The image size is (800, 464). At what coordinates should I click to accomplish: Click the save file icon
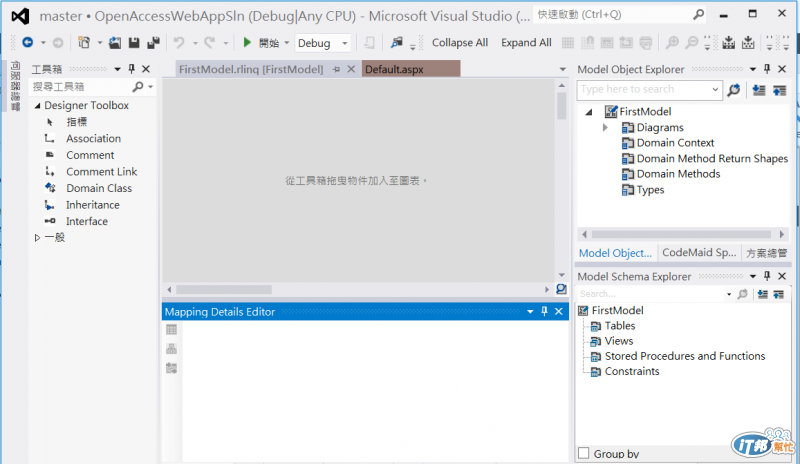(134, 43)
